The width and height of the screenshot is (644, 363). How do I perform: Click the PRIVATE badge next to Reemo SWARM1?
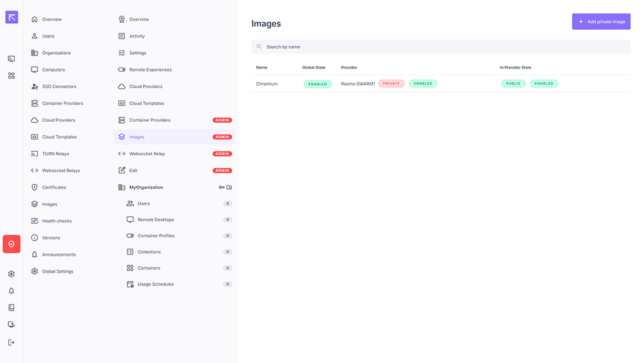pos(391,84)
